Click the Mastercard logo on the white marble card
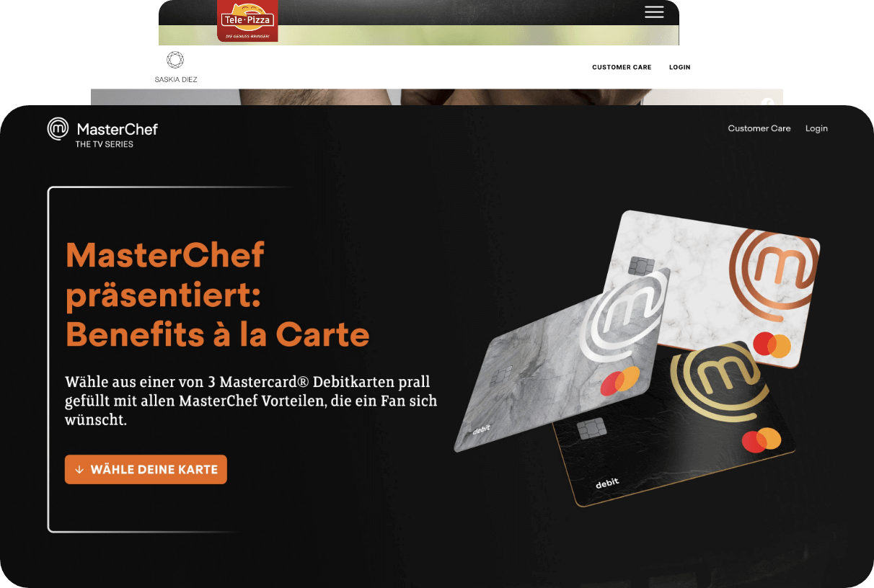This screenshot has height=588, width=874. point(772,345)
